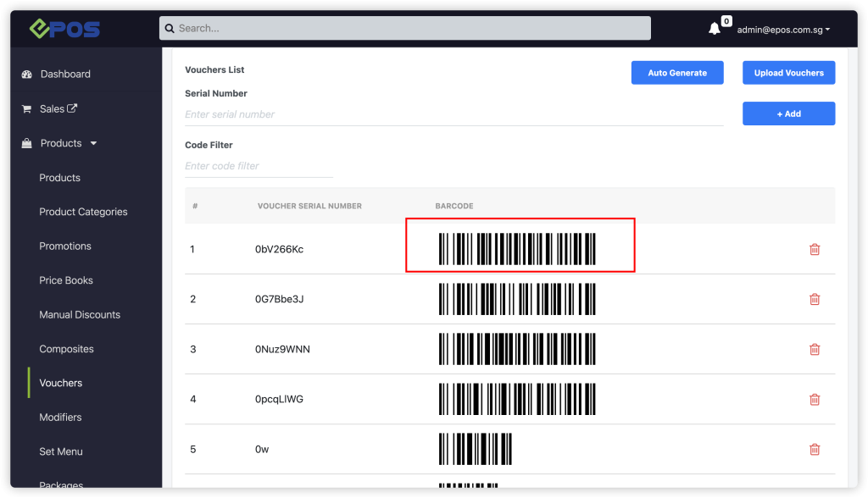Select serial number text 0w
This screenshot has width=868, height=498.
coord(262,450)
